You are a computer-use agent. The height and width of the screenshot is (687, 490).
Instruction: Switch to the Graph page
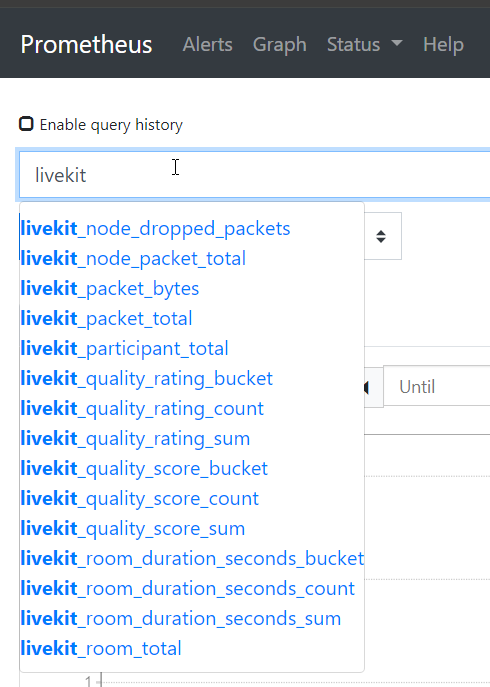coord(280,44)
